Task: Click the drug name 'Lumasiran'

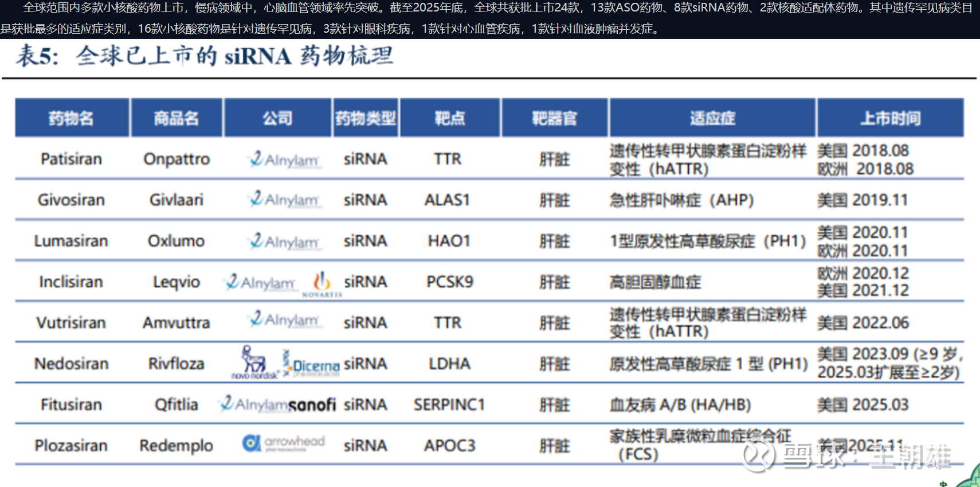Action: click(x=71, y=241)
